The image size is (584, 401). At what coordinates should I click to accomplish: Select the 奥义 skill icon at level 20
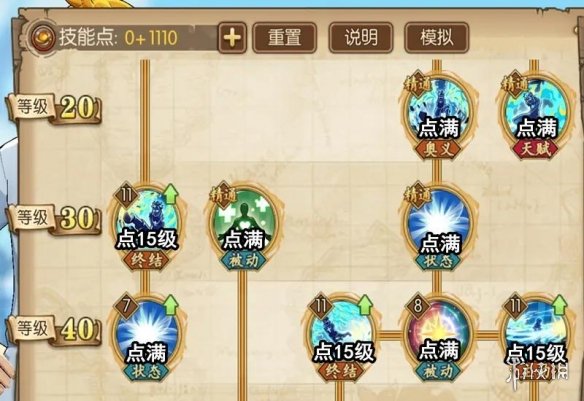tap(439, 114)
